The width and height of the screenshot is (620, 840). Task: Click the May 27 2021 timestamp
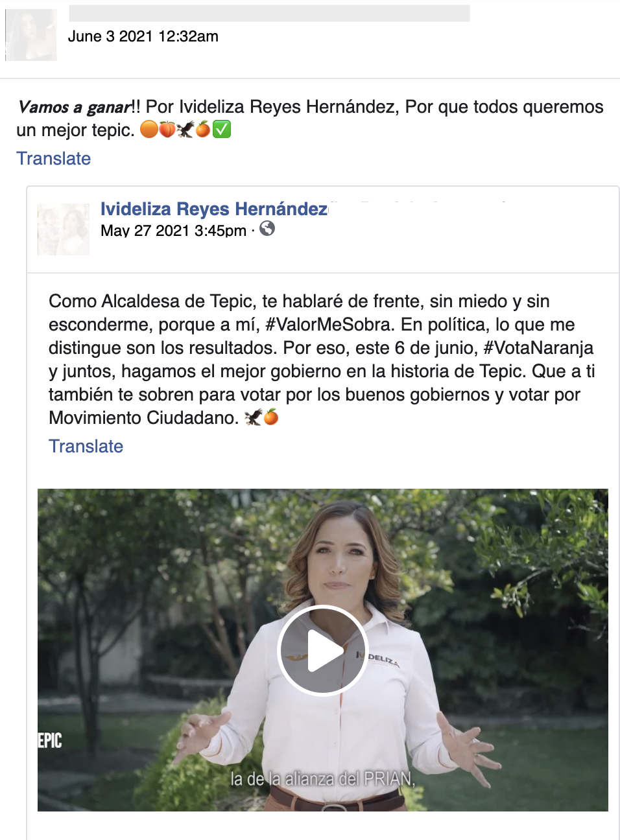tap(174, 231)
